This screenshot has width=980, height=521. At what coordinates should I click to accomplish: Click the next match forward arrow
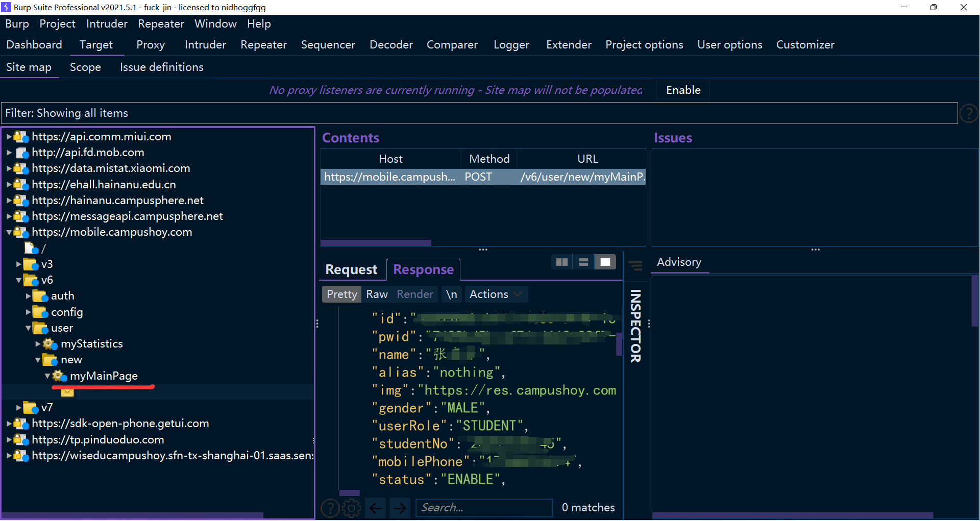coord(400,508)
